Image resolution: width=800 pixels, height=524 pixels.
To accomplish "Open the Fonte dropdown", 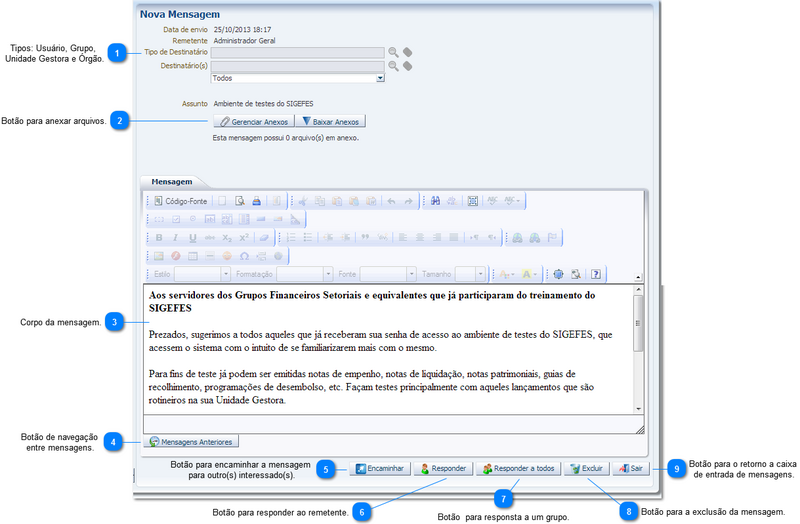I will tap(412, 275).
